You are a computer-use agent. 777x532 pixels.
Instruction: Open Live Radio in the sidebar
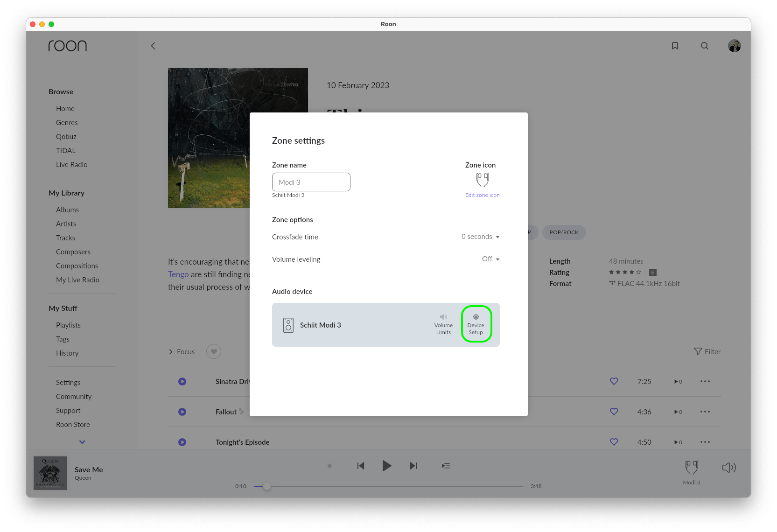click(x=72, y=165)
